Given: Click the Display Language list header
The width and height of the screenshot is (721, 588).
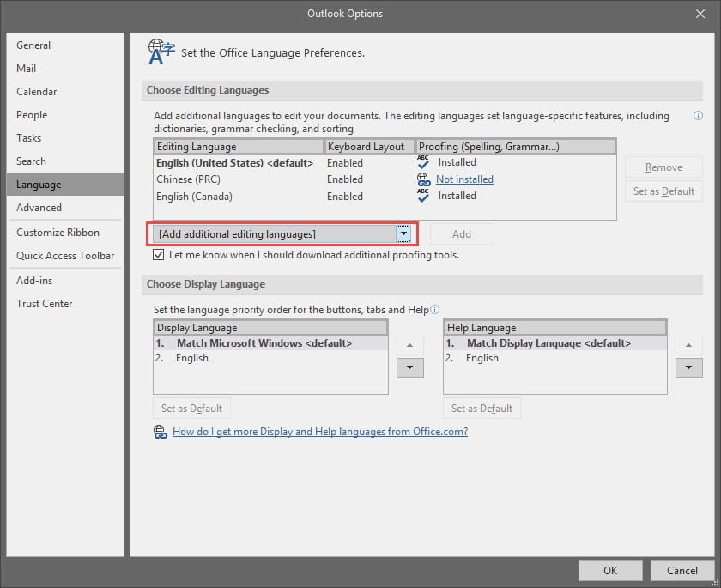Looking at the screenshot, I should tap(270, 328).
